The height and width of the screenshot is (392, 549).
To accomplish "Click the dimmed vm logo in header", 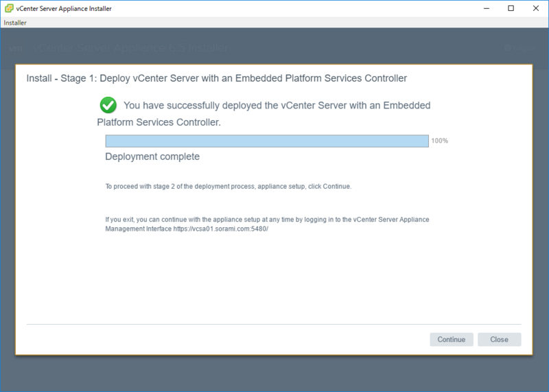I will coord(15,48).
